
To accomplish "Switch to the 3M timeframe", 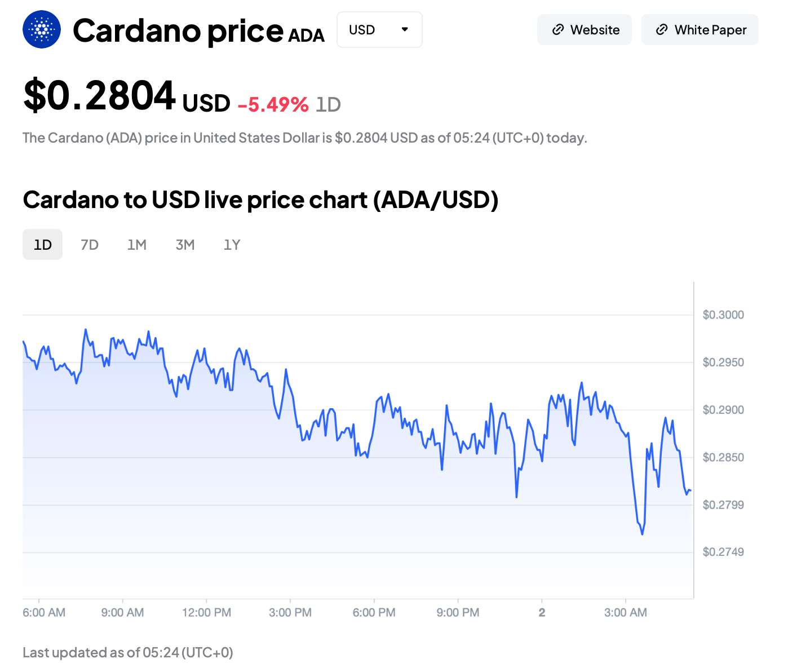I will (x=185, y=245).
